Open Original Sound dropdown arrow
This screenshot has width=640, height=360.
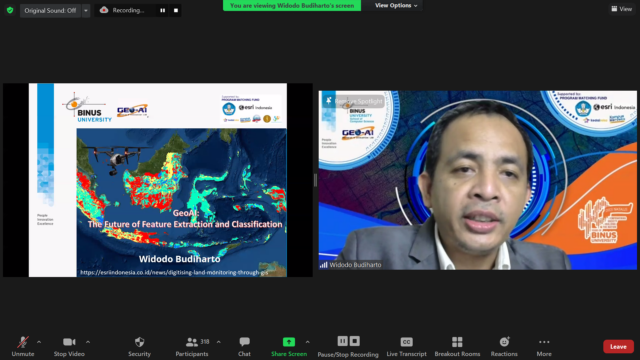tap(86, 11)
